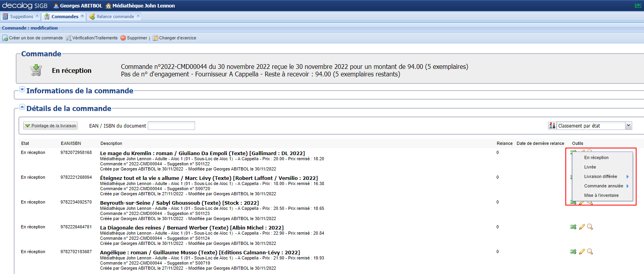Click the magnifier icon for Angélique row
Image resolution: width=644 pixels, height=274 pixels.
(x=590, y=252)
